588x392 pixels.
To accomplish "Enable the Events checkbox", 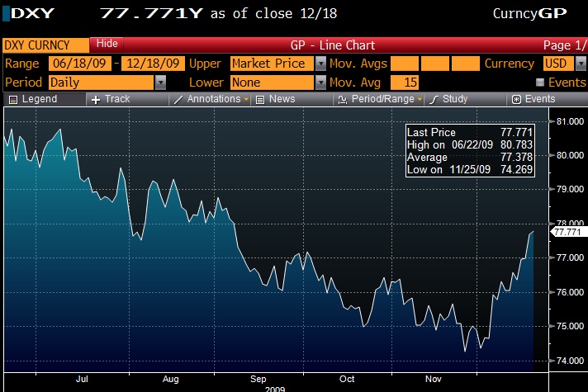I will click(540, 83).
